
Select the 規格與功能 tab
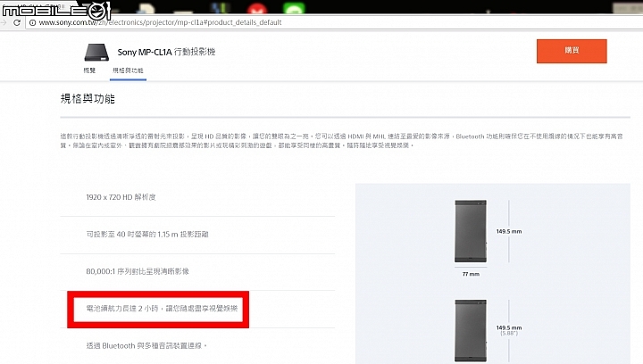128,70
